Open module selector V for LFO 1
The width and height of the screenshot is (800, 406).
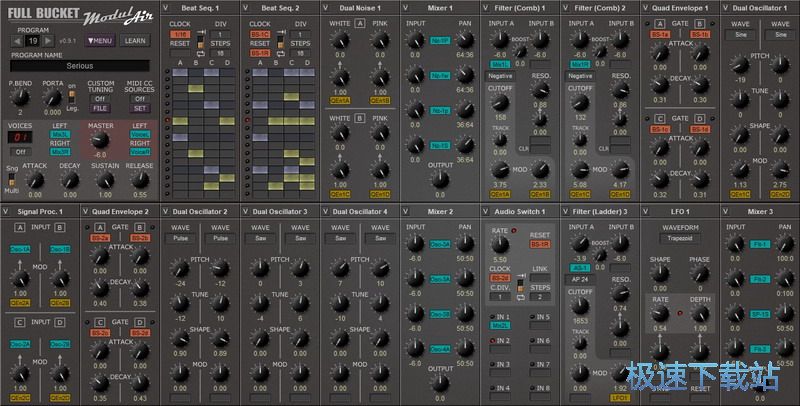pos(645,211)
